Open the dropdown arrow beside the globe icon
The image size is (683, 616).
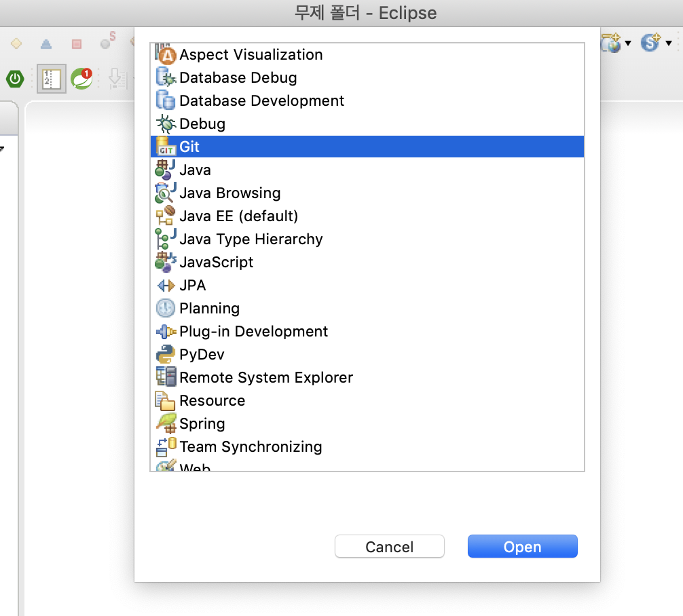628,43
